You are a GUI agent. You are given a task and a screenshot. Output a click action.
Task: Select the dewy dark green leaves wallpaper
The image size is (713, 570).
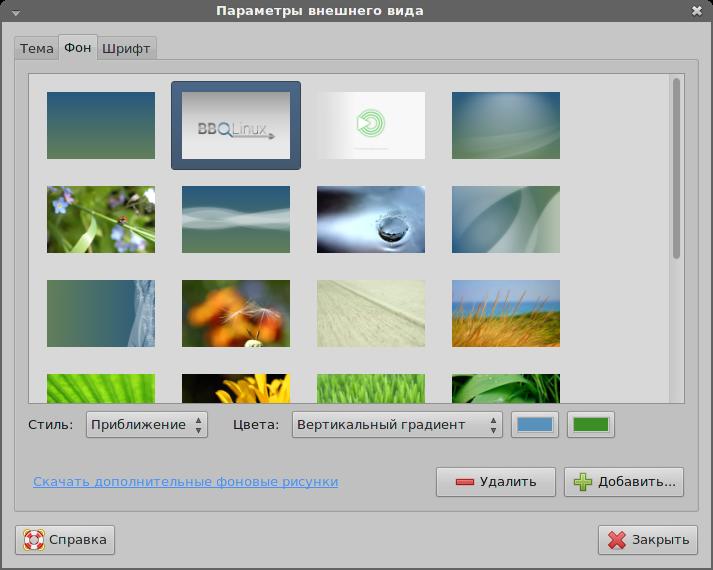click(506, 389)
